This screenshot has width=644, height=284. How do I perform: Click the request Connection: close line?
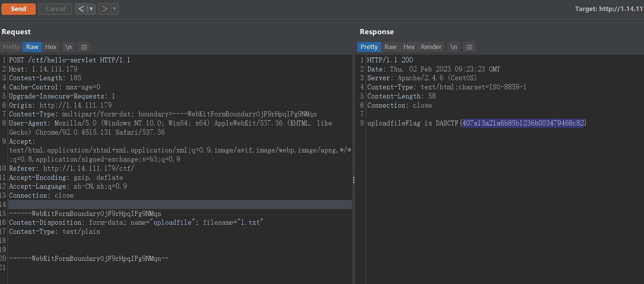click(x=41, y=195)
